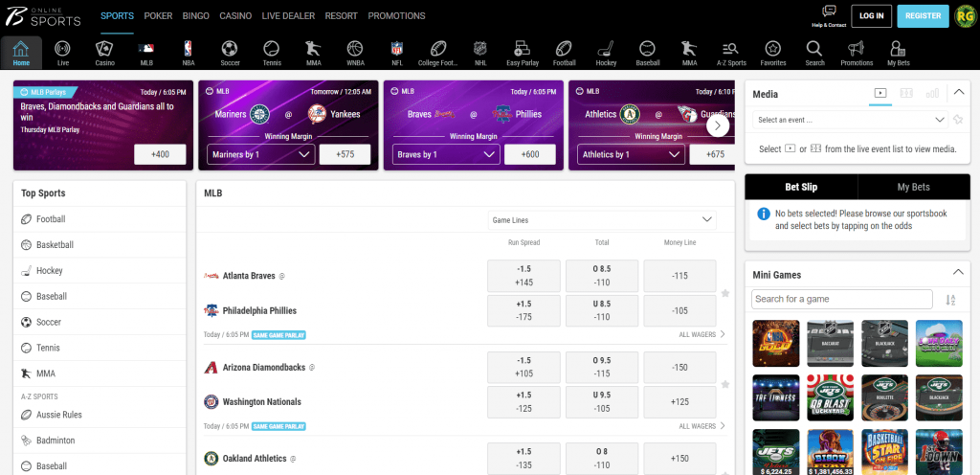This screenshot has height=475, width=980.
Task: Open Same Game Parlay for Braves vs Phillies
Action: point(278,335)
